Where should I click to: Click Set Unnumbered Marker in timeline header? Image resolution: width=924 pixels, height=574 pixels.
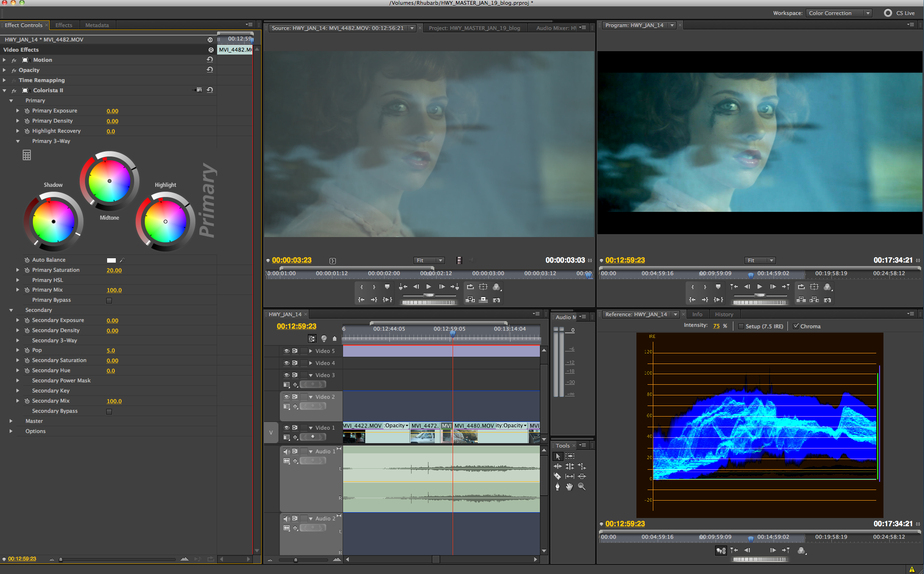(334, 339)
